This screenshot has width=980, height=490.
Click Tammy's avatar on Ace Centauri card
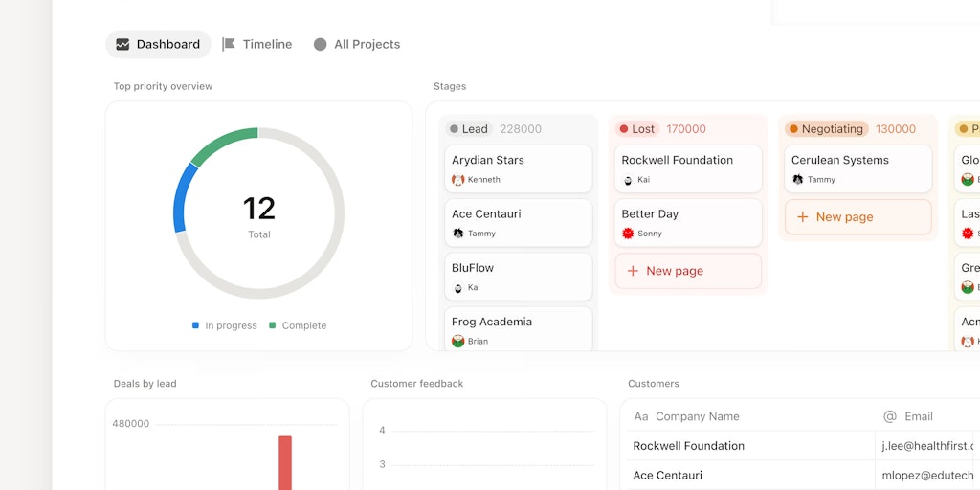click(x=458, y=234)
